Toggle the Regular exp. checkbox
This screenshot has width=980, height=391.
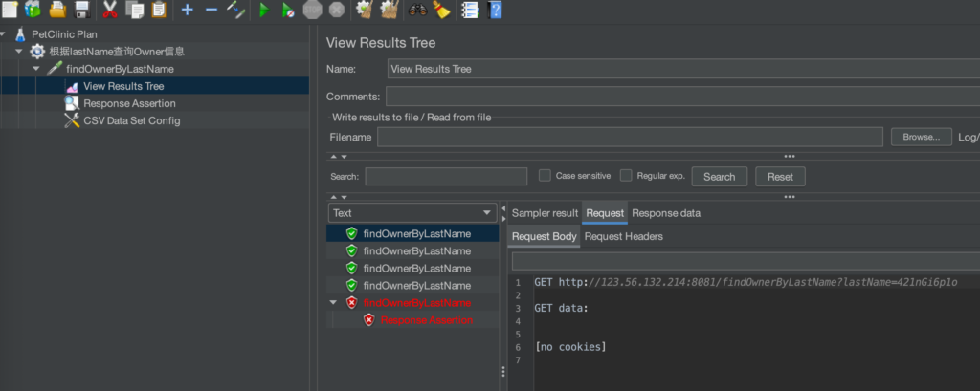point(626,176)
